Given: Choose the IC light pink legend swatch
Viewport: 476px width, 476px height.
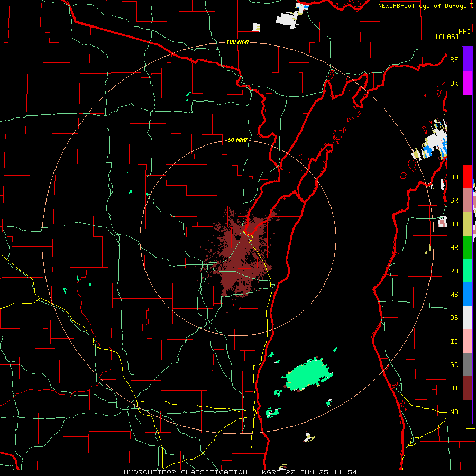Looking at the screenshot, I should tap(467, 341).
